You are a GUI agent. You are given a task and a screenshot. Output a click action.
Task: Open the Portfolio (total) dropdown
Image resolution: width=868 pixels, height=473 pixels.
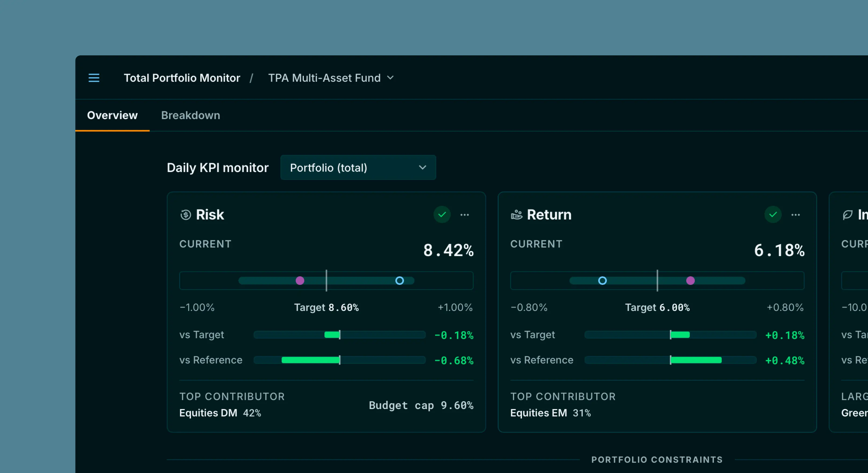click(358, 167)
